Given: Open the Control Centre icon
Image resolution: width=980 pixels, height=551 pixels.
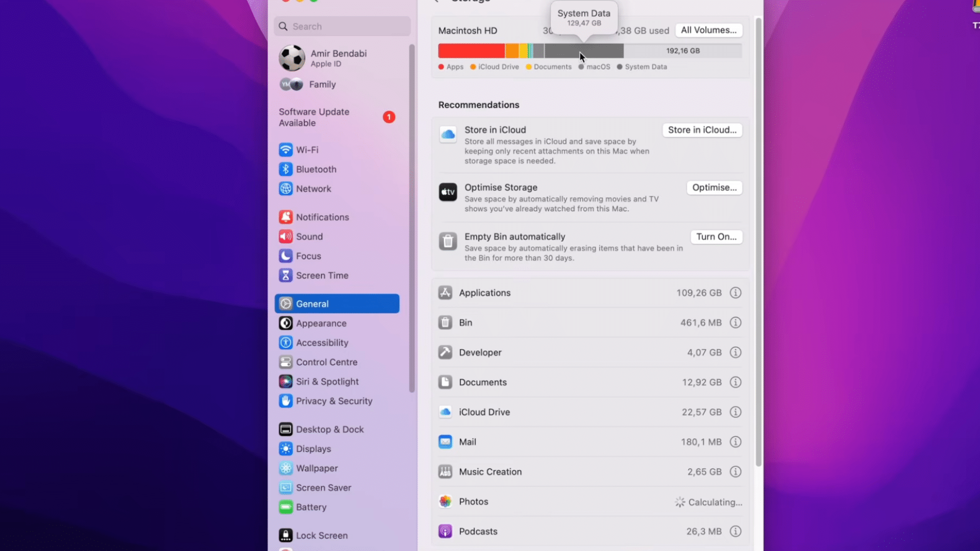Looking at the screenshot, I should coord(286,362).
